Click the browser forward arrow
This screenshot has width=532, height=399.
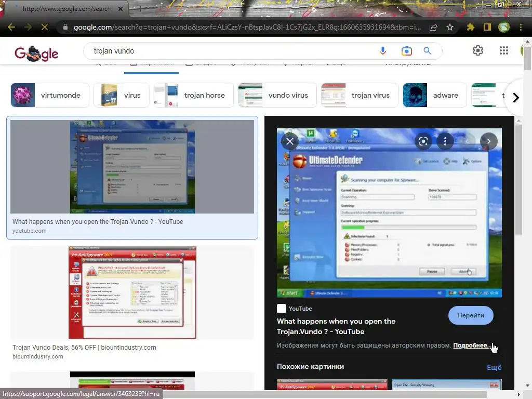coord(28,27)
